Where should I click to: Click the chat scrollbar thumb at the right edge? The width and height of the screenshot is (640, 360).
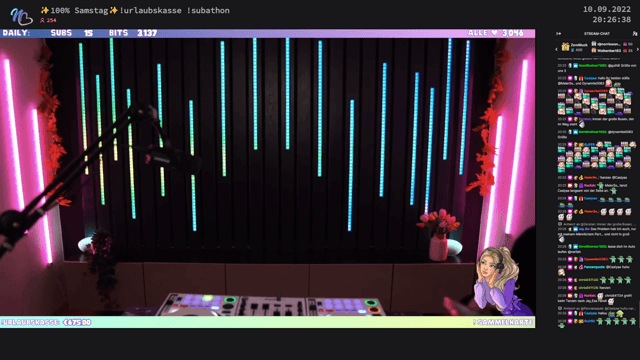click(639, 314)
